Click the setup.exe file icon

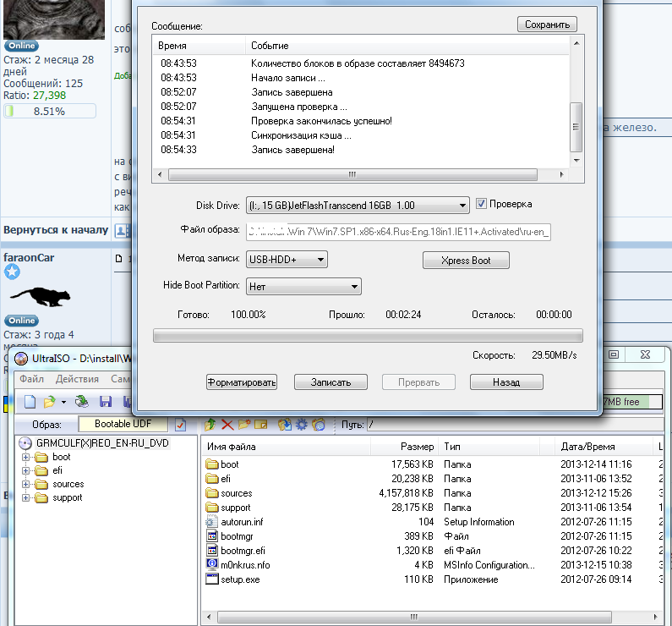[x=211, y=579]
